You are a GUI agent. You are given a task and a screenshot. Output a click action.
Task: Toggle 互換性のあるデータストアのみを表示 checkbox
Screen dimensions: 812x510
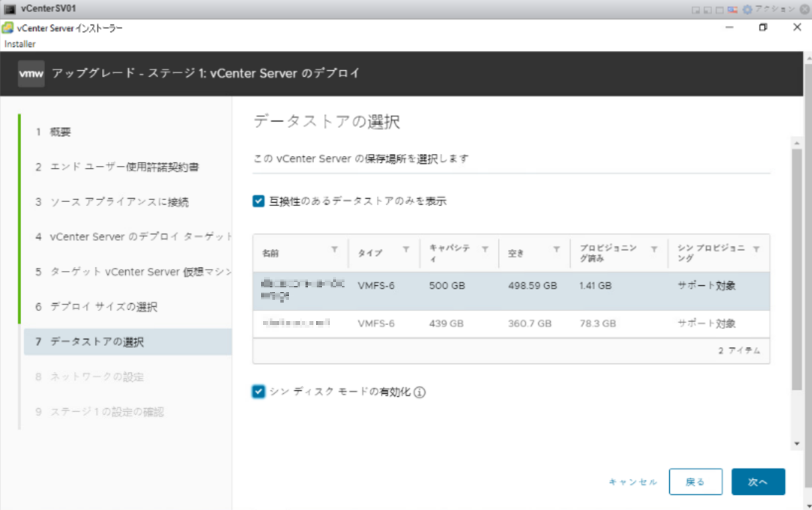point(259,201)
